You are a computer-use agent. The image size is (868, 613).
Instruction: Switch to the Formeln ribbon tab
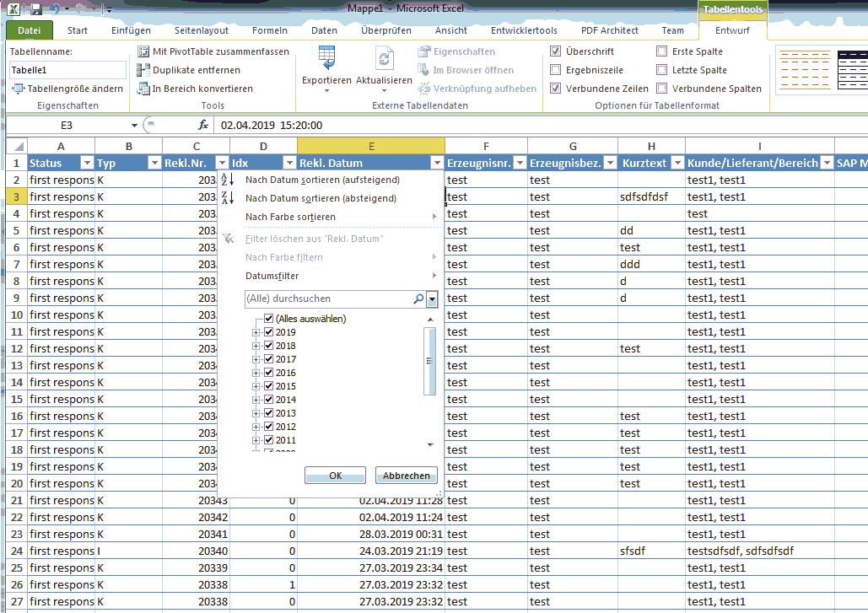pos(269,30)
